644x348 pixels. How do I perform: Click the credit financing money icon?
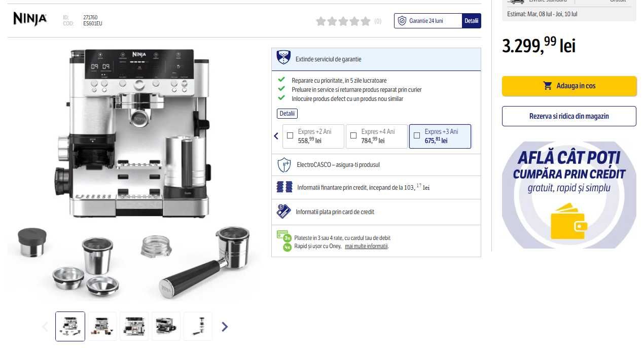point(284,187)
